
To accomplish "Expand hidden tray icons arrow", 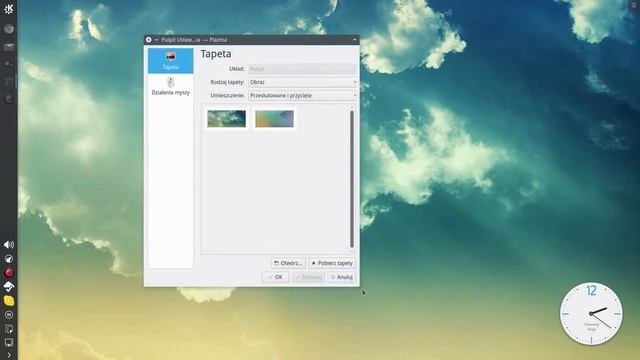I will (x=9, y=355).
